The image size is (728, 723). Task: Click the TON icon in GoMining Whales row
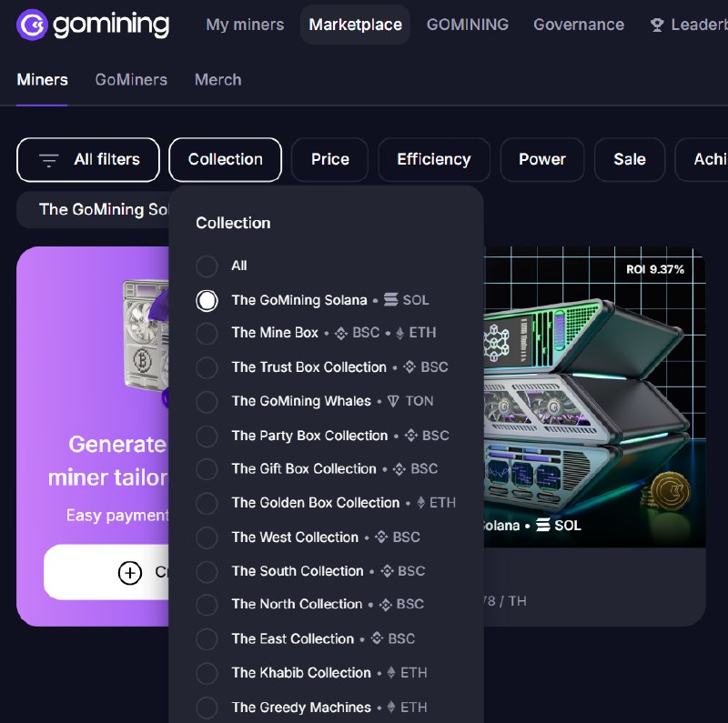(393, 401)
